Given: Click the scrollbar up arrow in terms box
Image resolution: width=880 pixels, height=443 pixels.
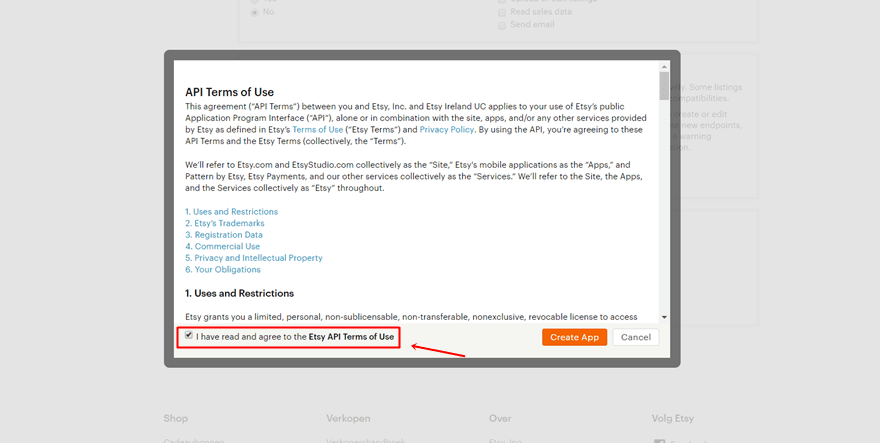Looking at the screenshot, I should coord(664,65).
